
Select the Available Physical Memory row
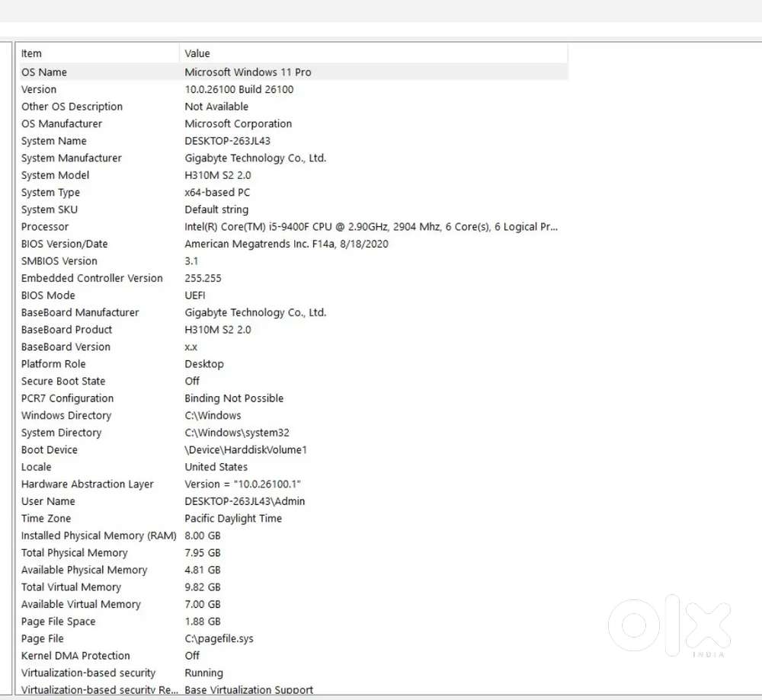pyautogui.click(x=84, y=570)
